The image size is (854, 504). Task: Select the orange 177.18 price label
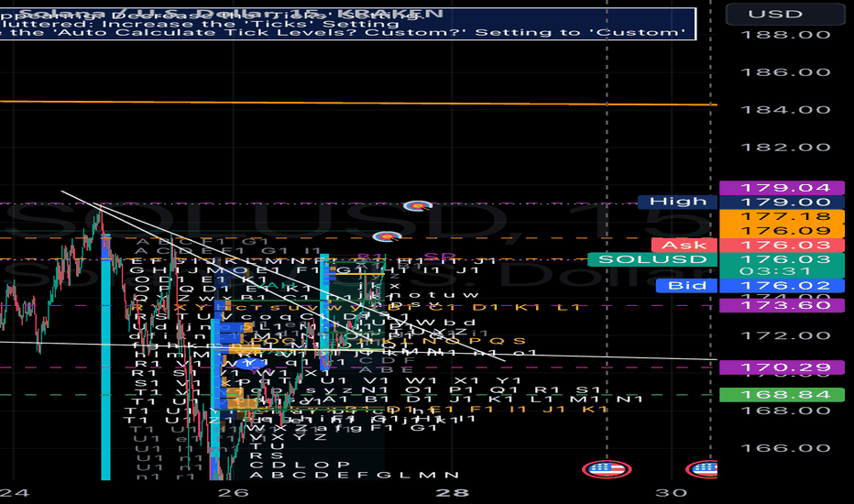[x=782, y=216]
